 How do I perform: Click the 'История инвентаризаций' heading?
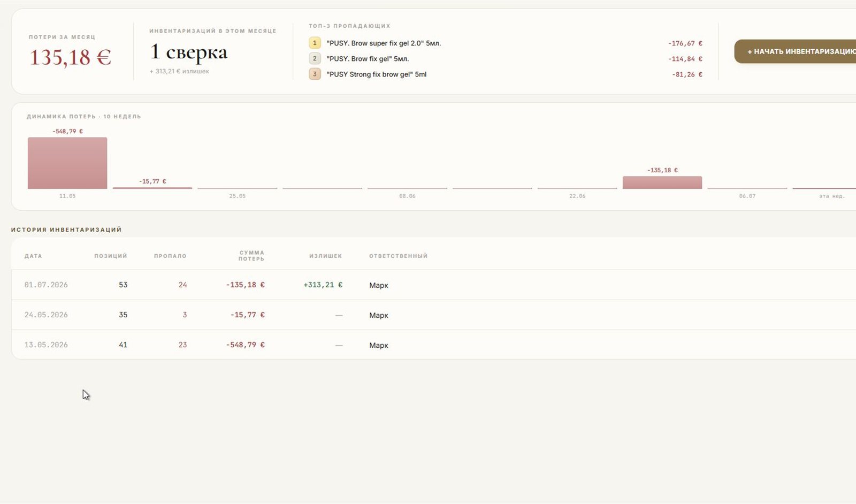click(x=66, y=230)
